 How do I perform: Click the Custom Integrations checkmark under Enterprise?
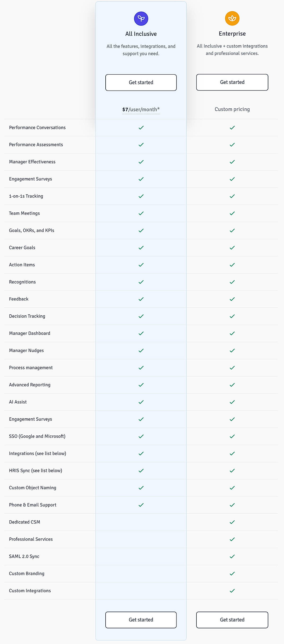pos(232,590)
